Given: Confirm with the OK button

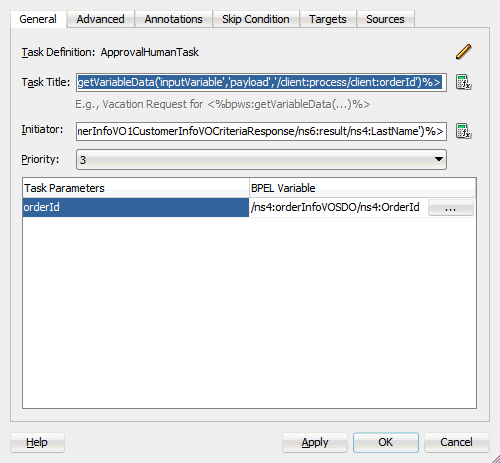Looking at the screenshot, I should [386, 442].
